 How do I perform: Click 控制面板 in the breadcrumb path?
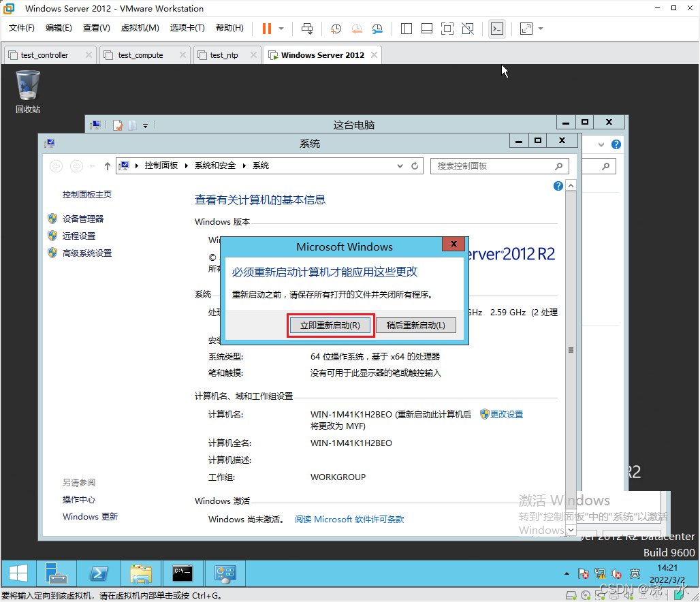tap(161, 165)
